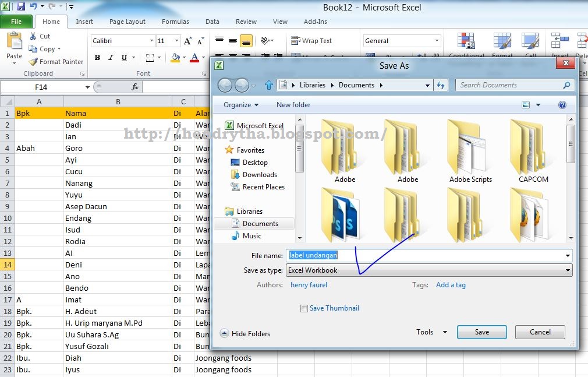The image size is (588, 377).
Task: Click the Save icon in quick access toolbar
Action: coord(20,6)
